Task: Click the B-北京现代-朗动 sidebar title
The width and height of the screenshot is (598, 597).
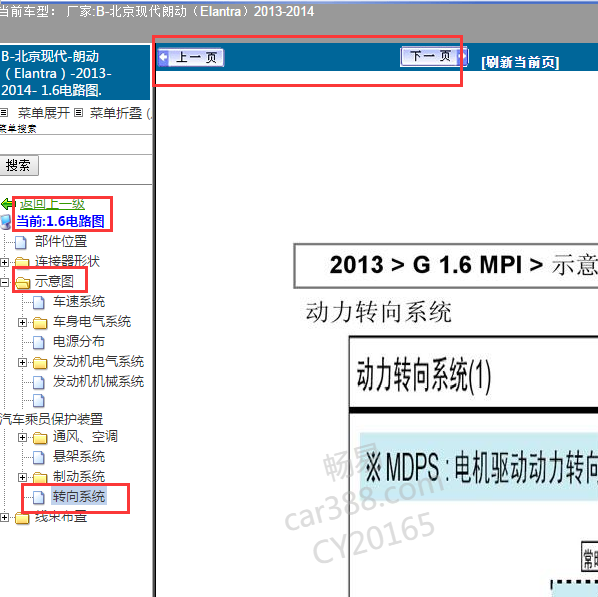Action: 75,73
